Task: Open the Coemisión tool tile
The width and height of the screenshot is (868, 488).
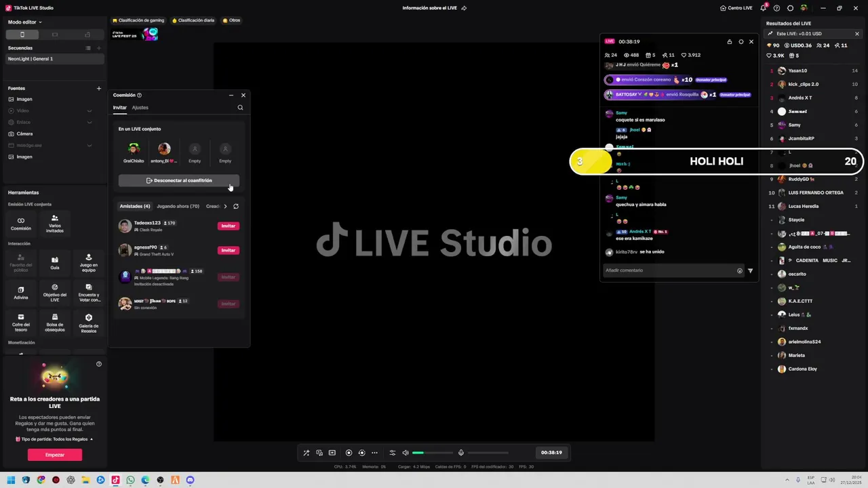Action: pos(21,223)
